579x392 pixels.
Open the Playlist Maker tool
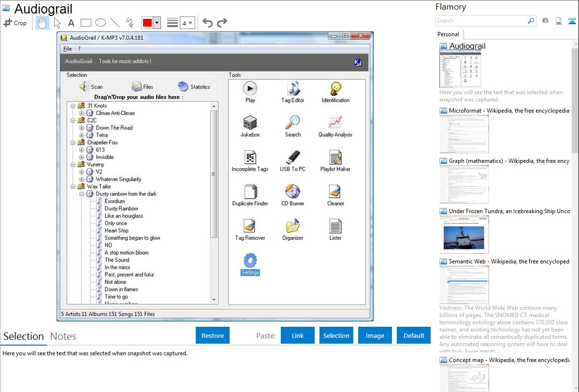tap(335, 161)
